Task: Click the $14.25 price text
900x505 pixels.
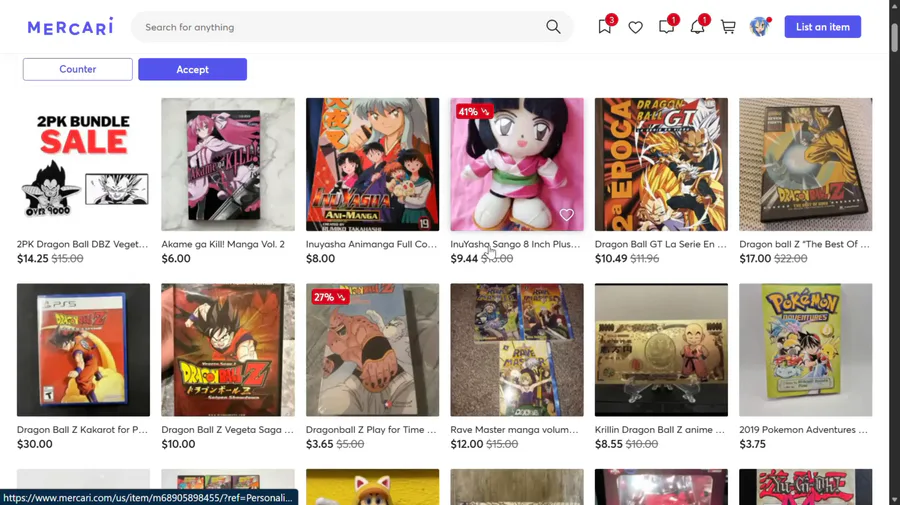Action: pyautogui.click(x=33, y=258)
